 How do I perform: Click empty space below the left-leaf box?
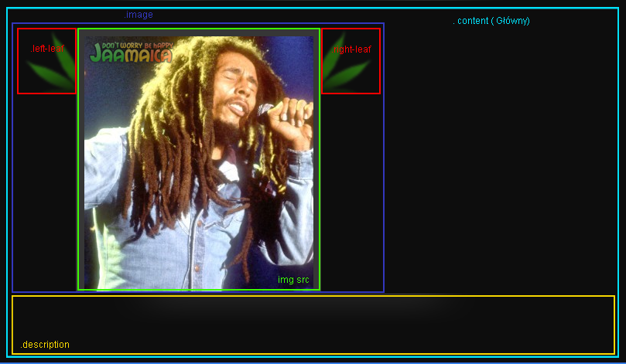tap(45, 193)
